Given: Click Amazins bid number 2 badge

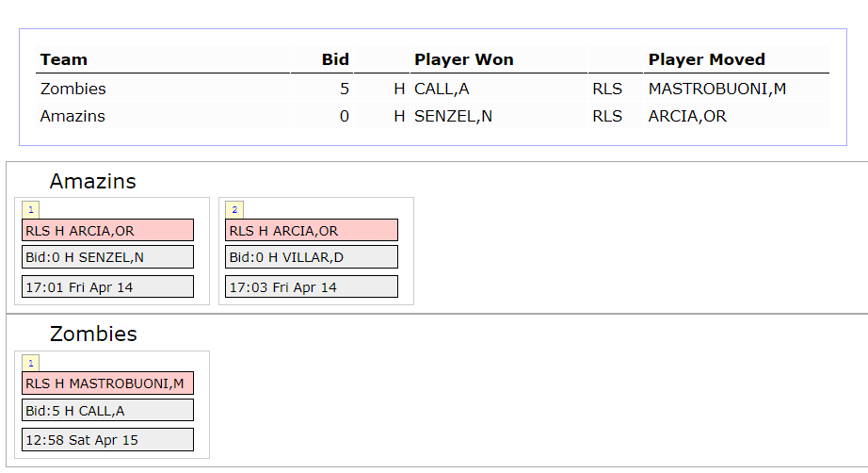Looking at the screenshot, I should pos(234,210).
